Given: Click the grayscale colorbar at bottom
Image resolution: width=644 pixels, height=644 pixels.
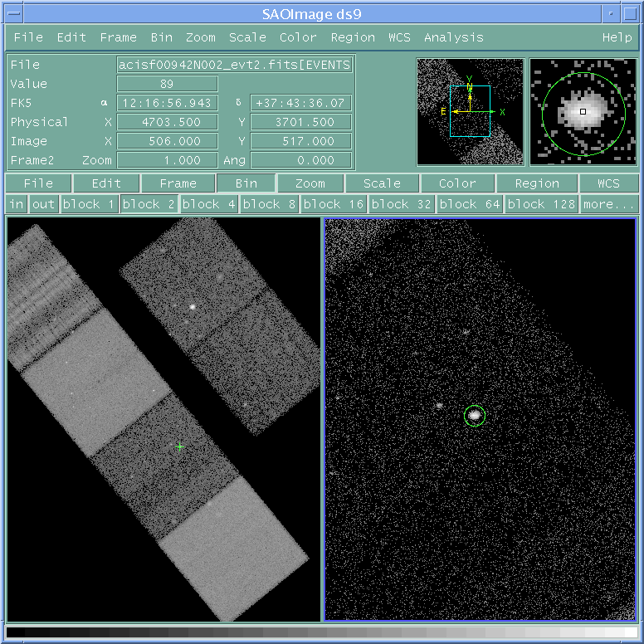Looking at the screenshot, I should (322, 632).
